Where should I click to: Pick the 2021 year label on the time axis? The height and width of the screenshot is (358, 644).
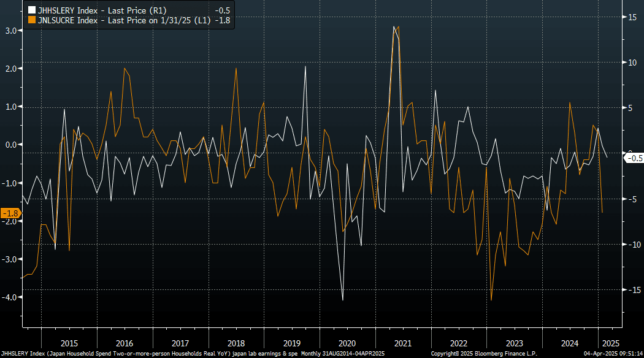402,343
